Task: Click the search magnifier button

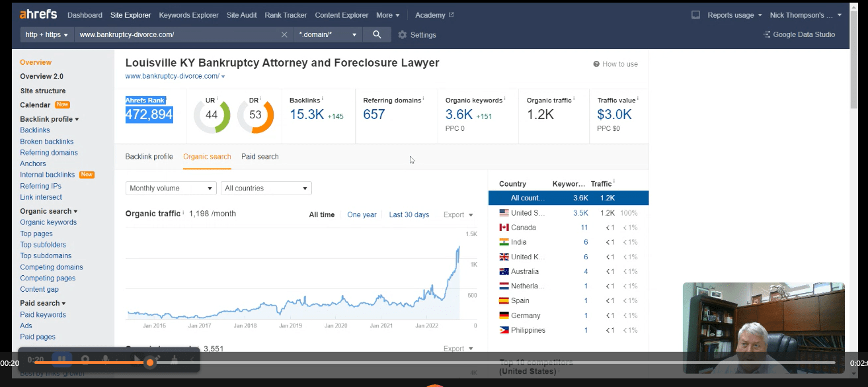Action: (377, 34)
